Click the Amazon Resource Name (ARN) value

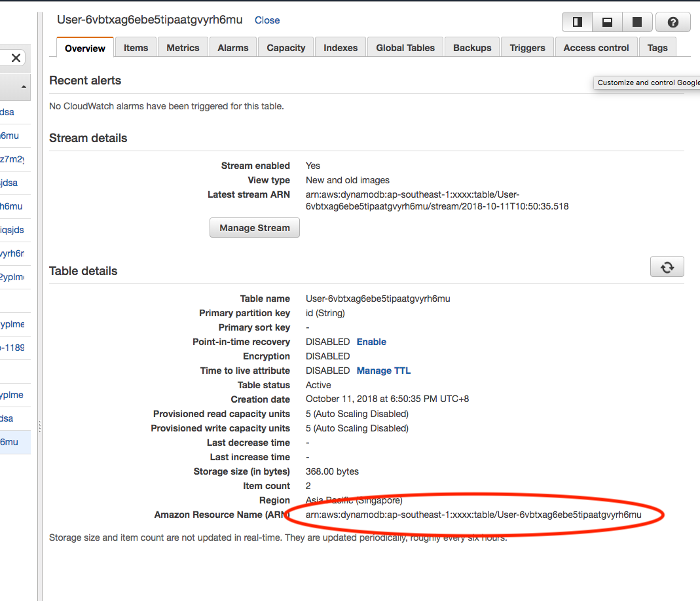click(x=473, y=515)
